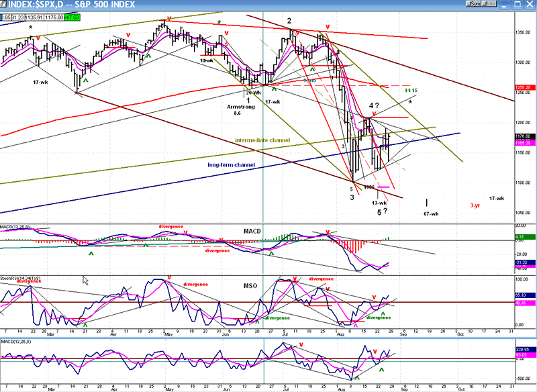Select the red 1258.28 price axis label
537x392 pixels.
[525, 88]
